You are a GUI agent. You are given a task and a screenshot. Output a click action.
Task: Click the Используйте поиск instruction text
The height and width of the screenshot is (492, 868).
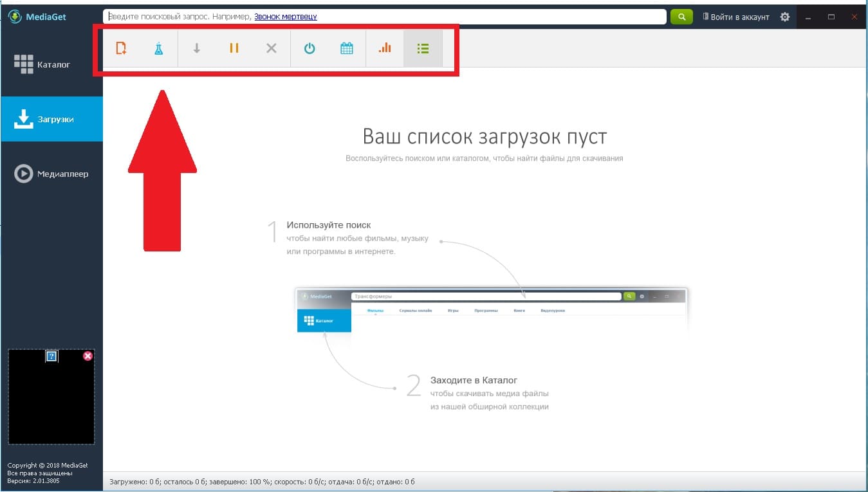[329, 225]
